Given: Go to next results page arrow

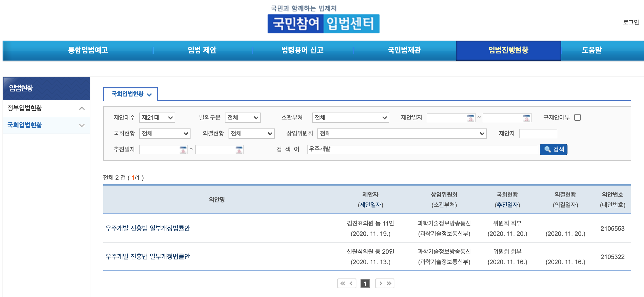Looking at the screenshot, I should click(380, 283).
